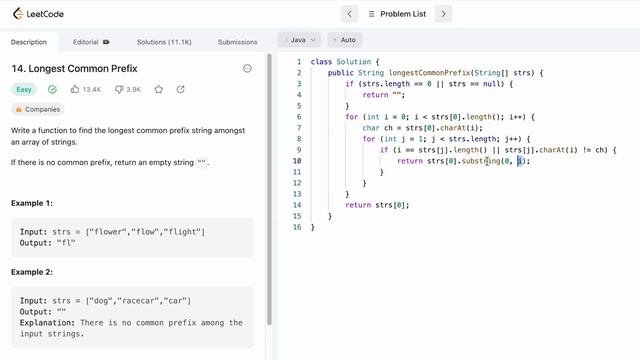Dislike the problem with thumbs down
The image size is (640, 360).
(x=119, y=89)
